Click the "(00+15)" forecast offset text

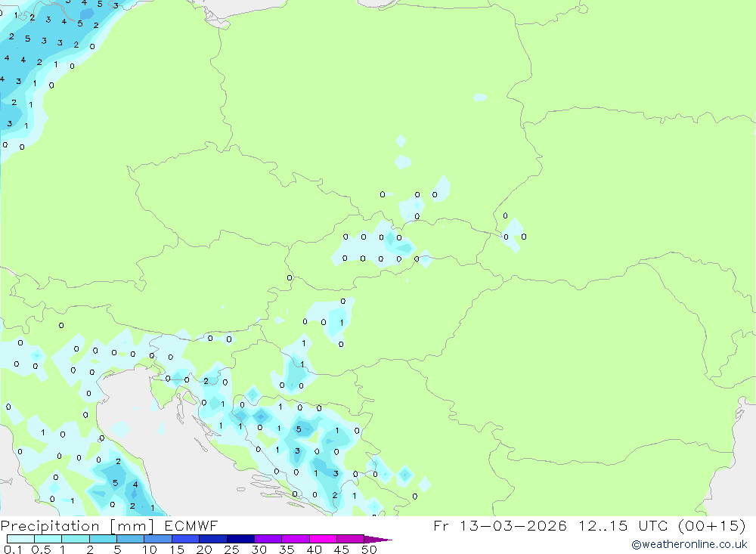711,525
